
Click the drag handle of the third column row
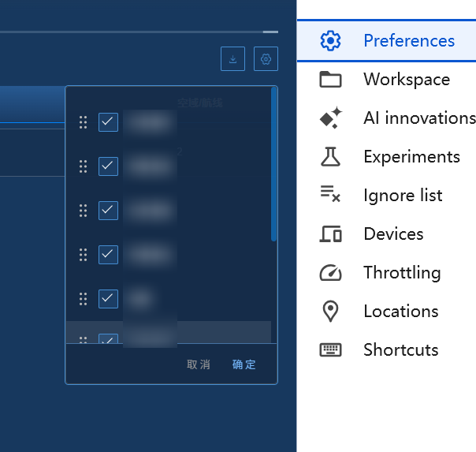pos(83,210)
